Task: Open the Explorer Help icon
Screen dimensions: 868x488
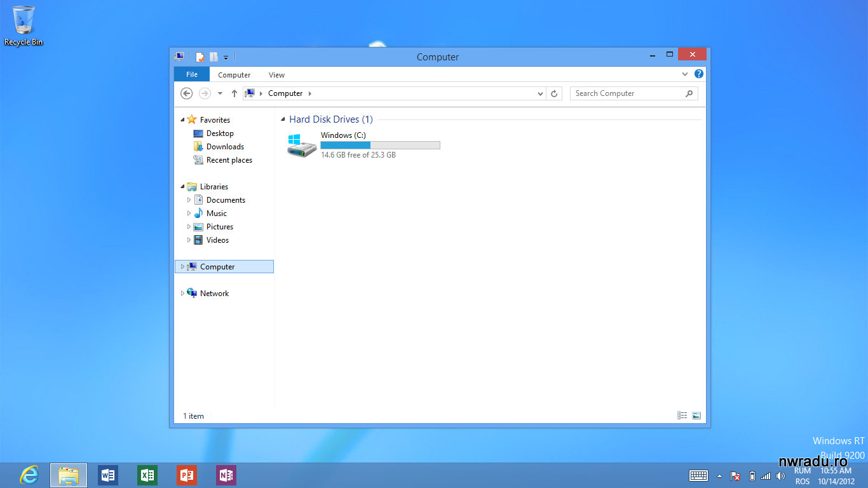Action: (699, 74)
